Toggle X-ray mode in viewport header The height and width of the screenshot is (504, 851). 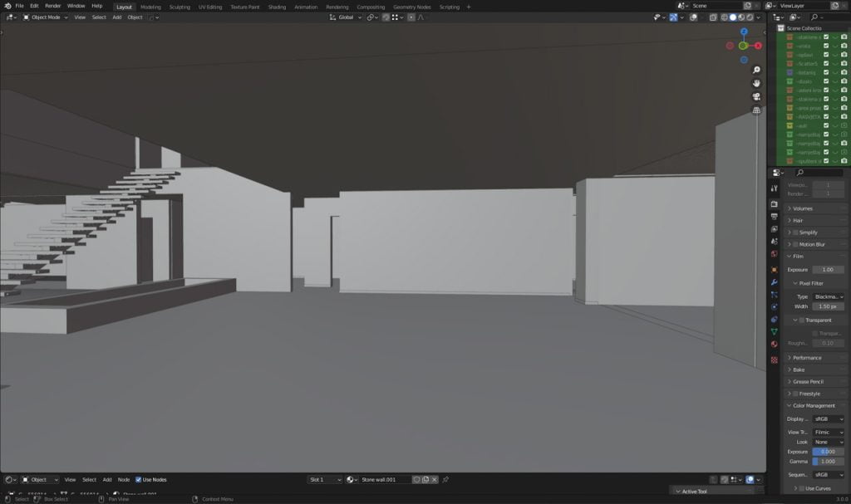coord(714,17)
